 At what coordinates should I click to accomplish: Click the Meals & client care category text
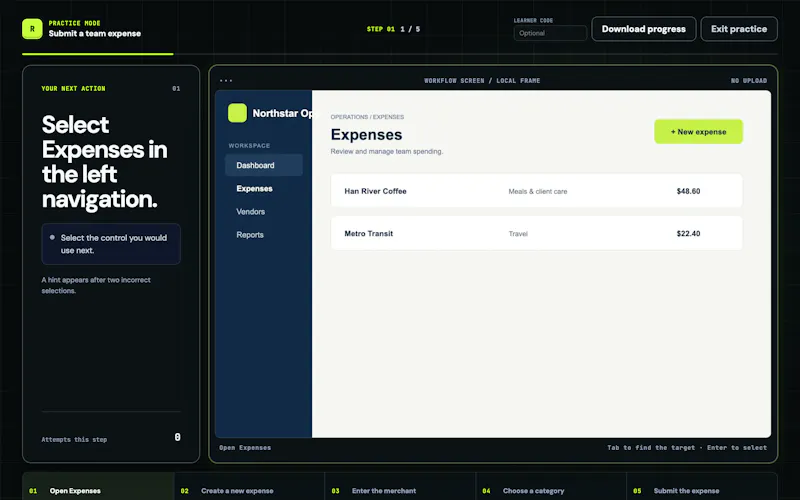pos(538,191)
